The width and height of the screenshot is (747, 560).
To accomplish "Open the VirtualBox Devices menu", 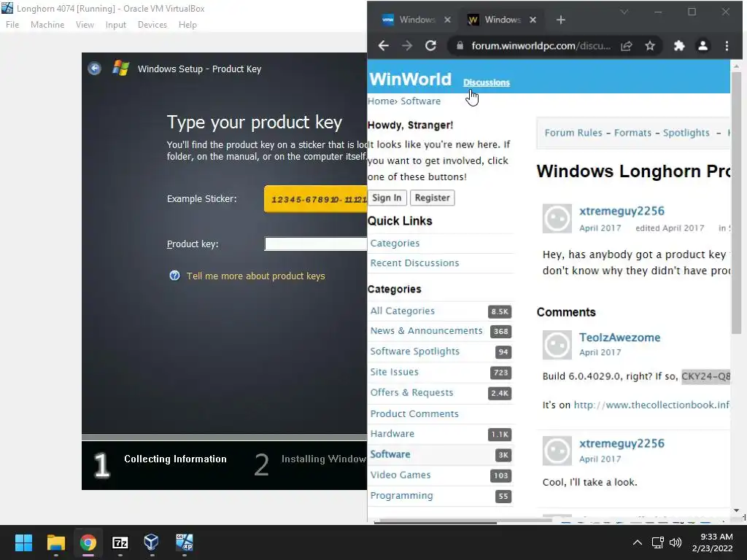I will coord(152,25).
